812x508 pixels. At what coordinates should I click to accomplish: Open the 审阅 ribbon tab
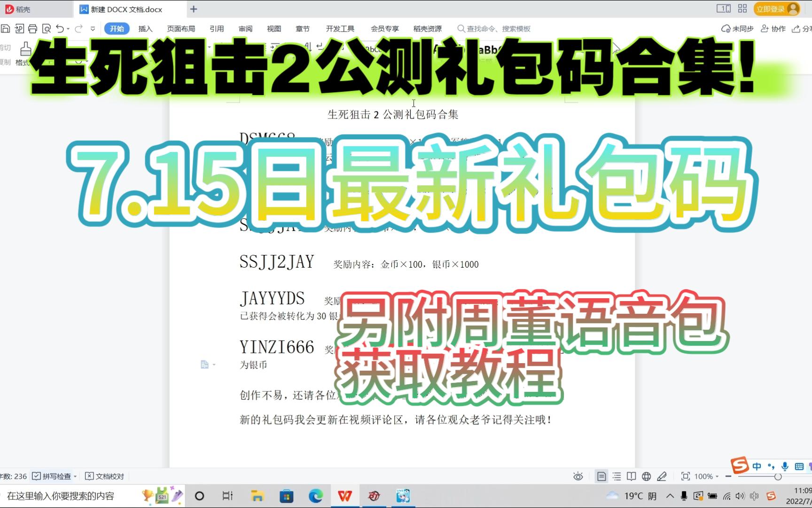pyautogui.click(x=245, y=29)
